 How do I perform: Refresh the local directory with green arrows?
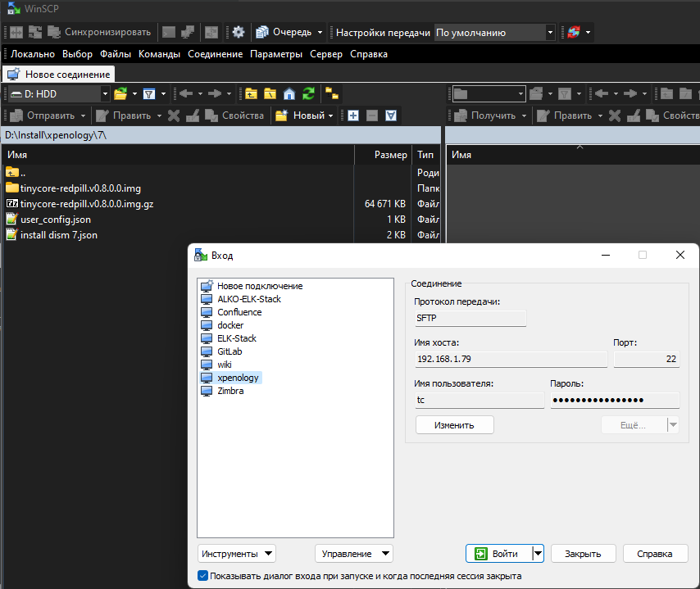tap(308, 94)
